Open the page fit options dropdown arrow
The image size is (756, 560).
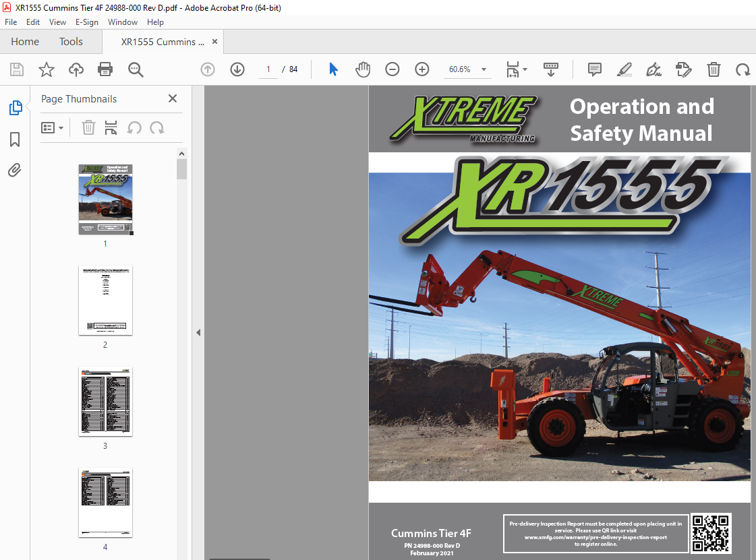click(x=525, y=69)
